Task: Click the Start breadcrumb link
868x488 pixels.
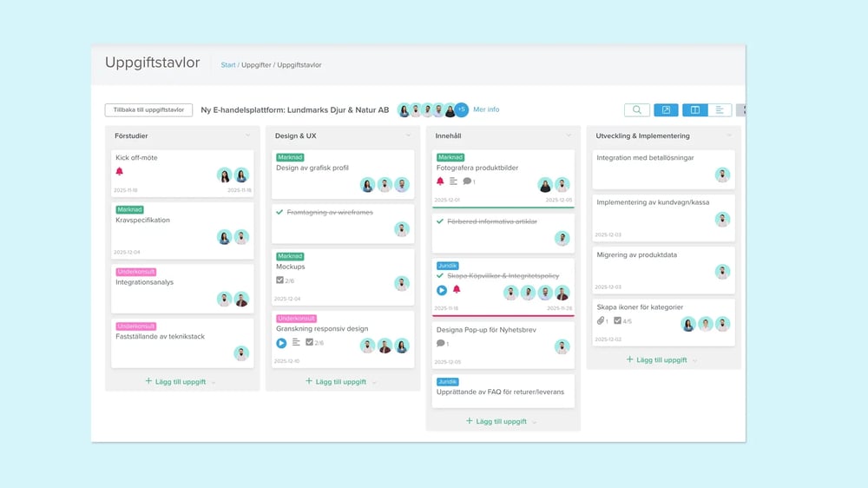Action: point(228,65)
